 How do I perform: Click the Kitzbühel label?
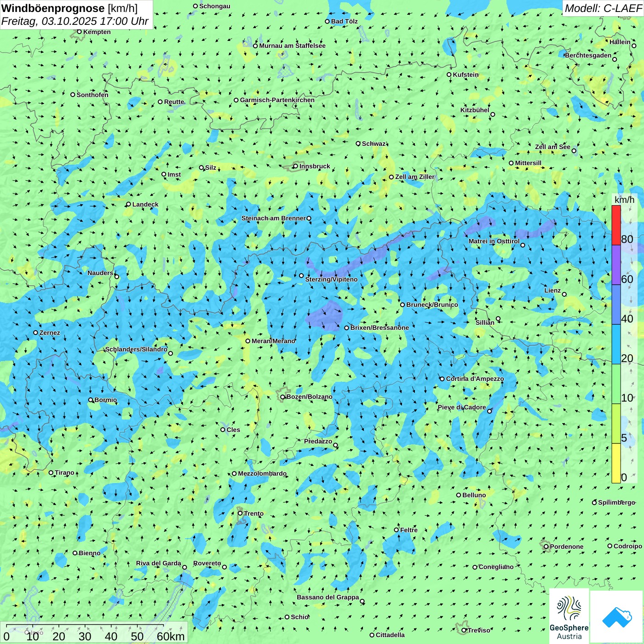pyautogui.click(x=475, y=110)
